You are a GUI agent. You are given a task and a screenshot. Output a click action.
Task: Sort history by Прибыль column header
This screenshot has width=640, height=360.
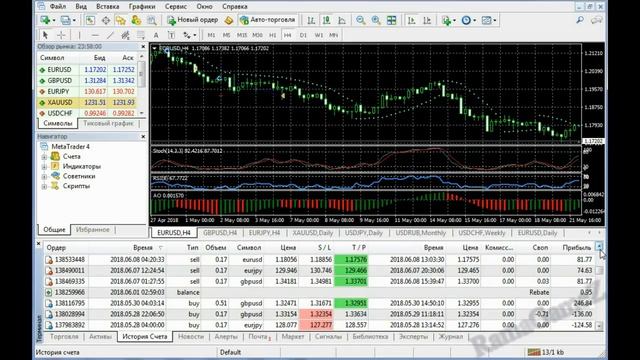pos(576,248)
